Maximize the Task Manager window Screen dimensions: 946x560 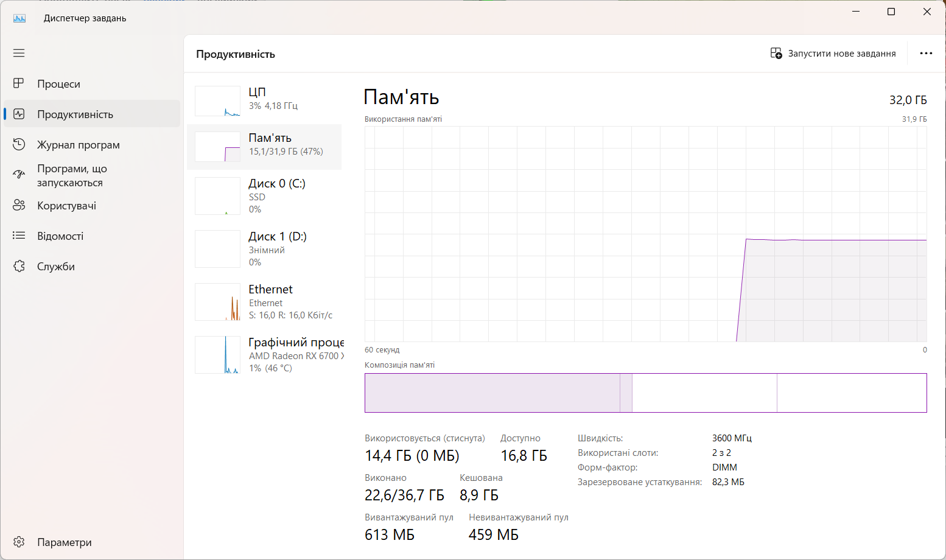[891, 12]
